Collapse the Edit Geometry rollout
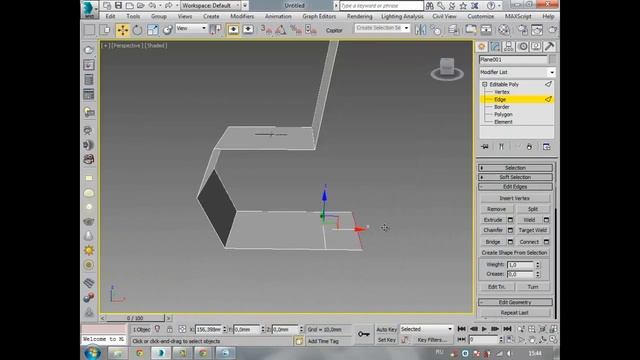 (x=516, y=302)
